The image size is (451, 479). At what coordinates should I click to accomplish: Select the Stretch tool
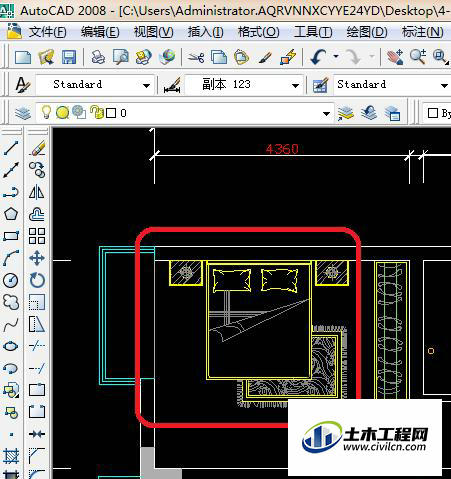(37, 324)
